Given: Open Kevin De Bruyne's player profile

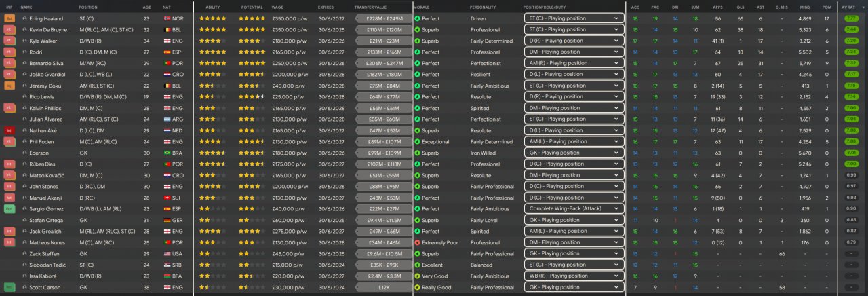Looking at the screenshot, I should 50,30.
